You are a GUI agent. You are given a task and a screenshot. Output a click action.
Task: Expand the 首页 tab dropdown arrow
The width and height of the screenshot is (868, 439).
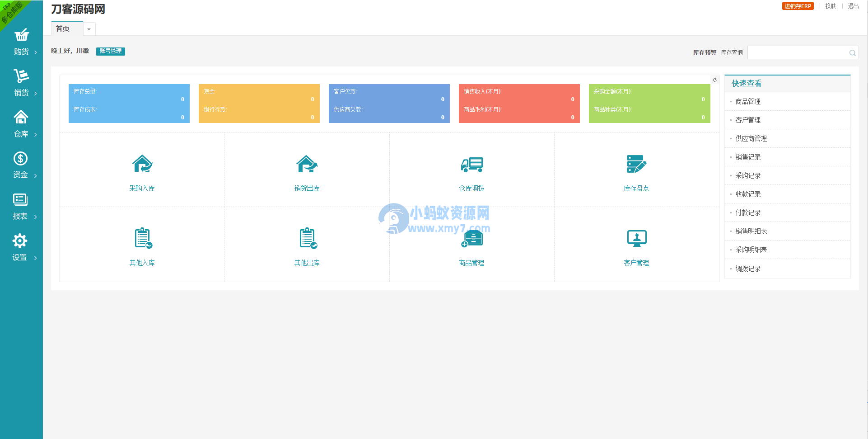click(x=89, y=28)
